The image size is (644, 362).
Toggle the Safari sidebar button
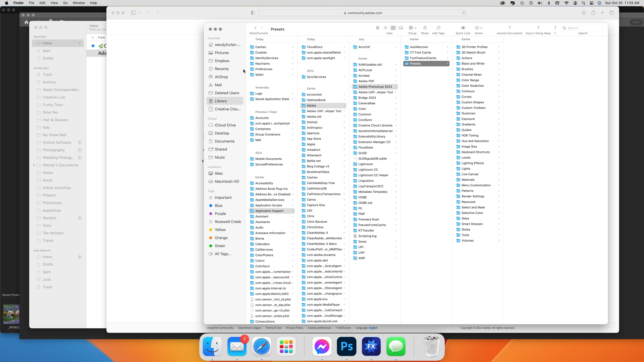click(133, 13)
